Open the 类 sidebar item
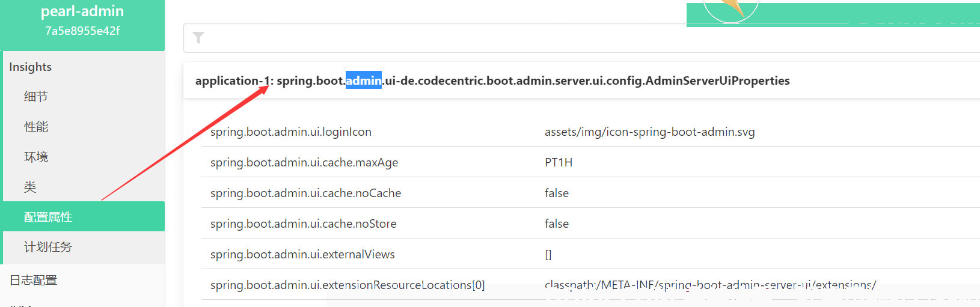980x307 pixels. tap(30, 187)
